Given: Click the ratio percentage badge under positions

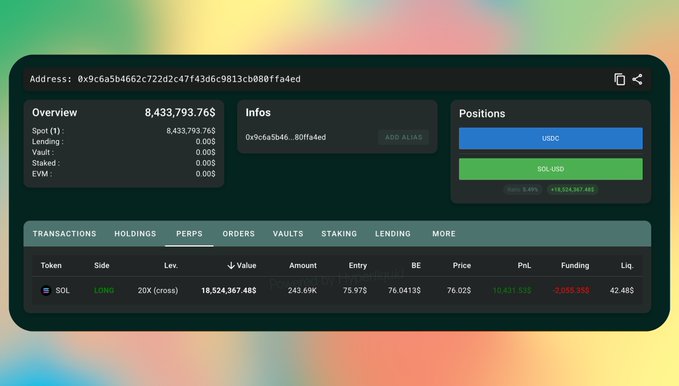Looking at the screenshot, I should (x=522, y=190).
